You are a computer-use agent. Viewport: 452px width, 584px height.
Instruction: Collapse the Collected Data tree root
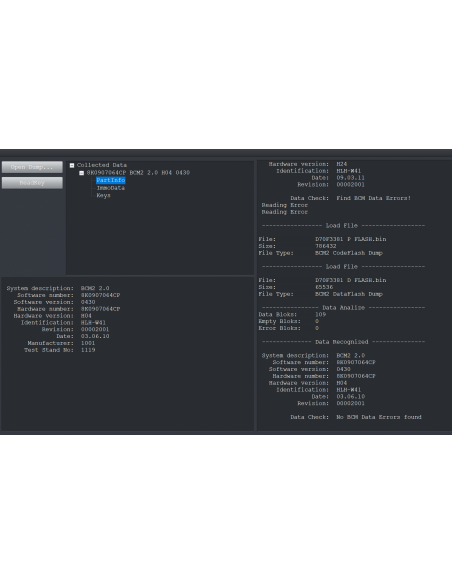(72, 165)
